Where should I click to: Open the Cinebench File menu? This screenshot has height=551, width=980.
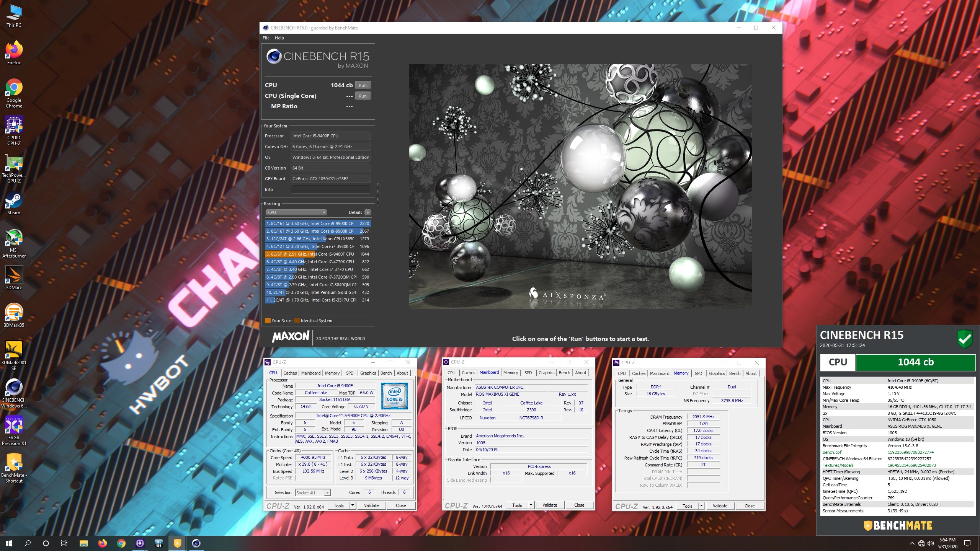click(x=266, y=38)
